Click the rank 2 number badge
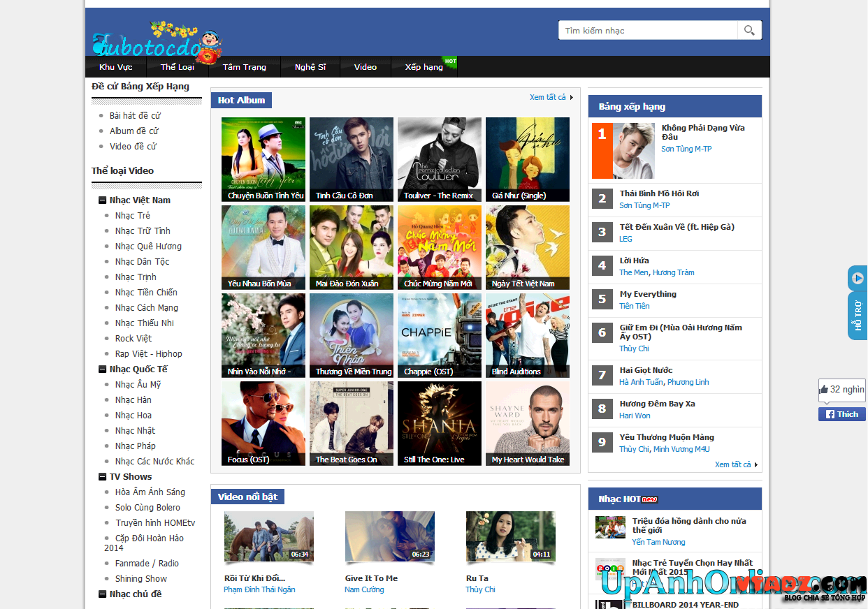This screenshot has height=609, width=868. [x=602, y=199]
